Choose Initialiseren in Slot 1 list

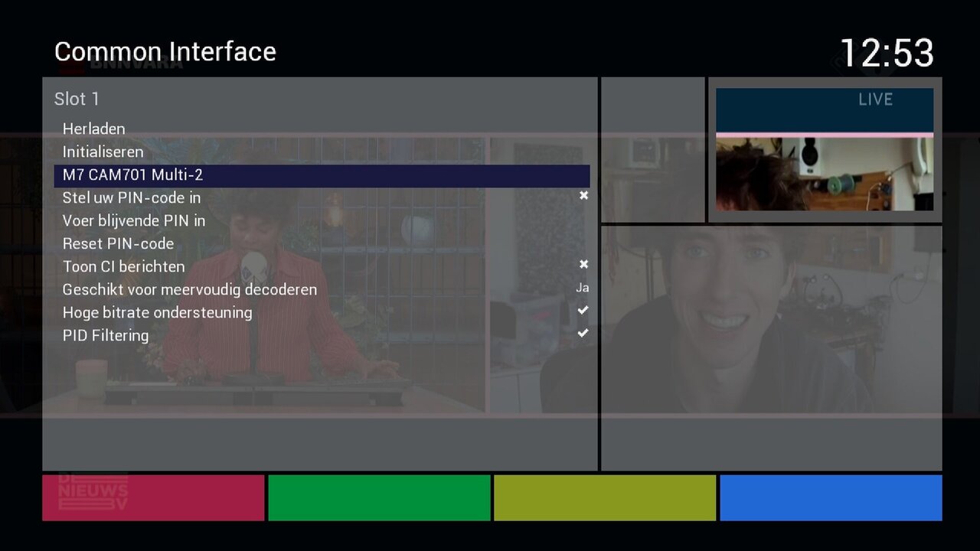click(x=103, y=152)
